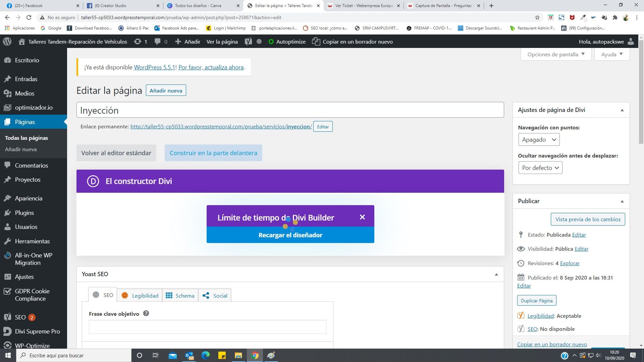Screen dimensions: 644x362
Task: Open the Chrome three-dot menu
Action: pyautogui.click(x=637, y=17)
